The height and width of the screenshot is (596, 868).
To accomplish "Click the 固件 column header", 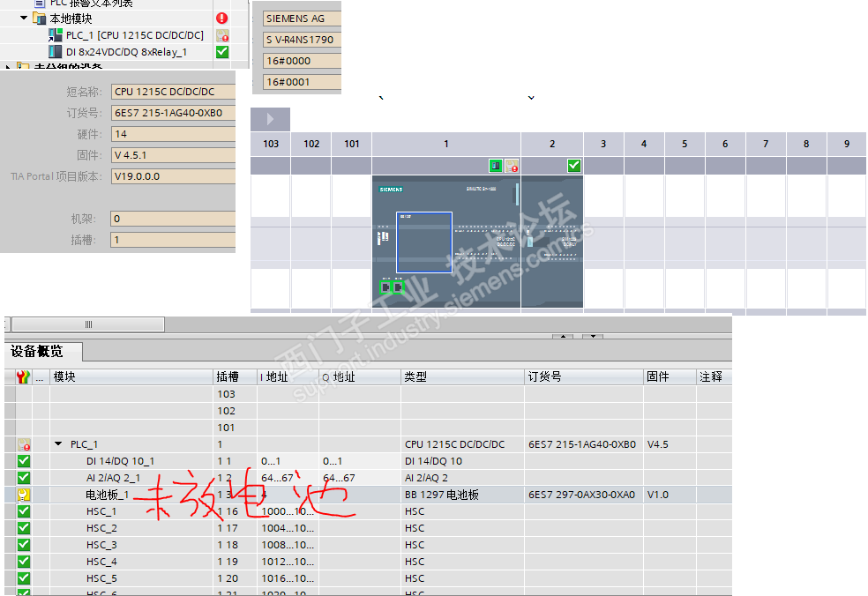I will pos(670,376).
